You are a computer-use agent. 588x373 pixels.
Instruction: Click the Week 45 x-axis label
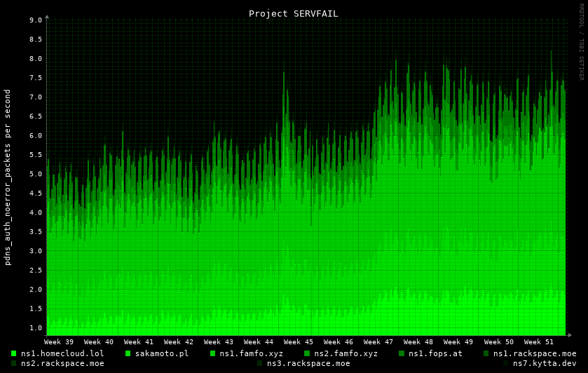pos(299,342)
